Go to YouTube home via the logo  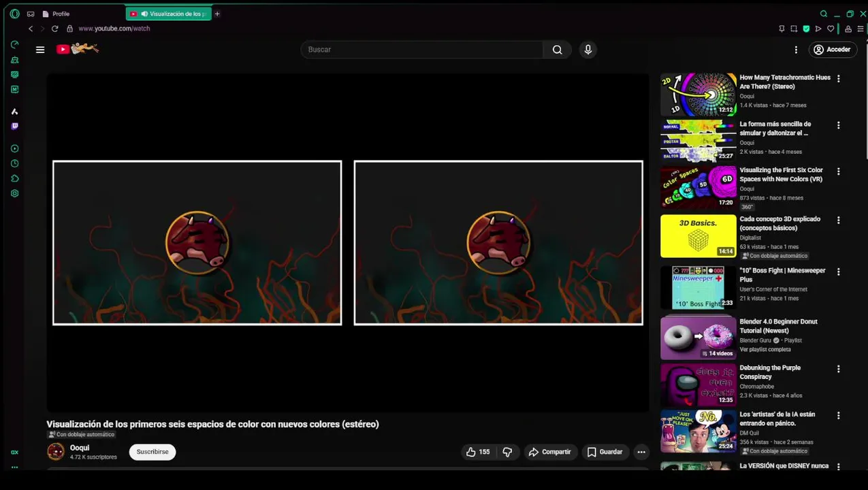pyautogui.click(x=78, y=49)
